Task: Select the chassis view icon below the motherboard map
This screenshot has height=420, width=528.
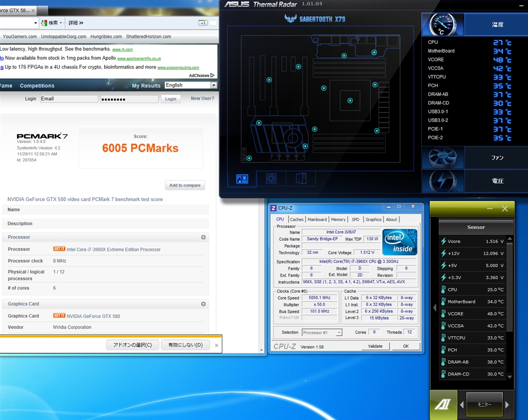Action: pyautogui.click(x=301, y=179)
